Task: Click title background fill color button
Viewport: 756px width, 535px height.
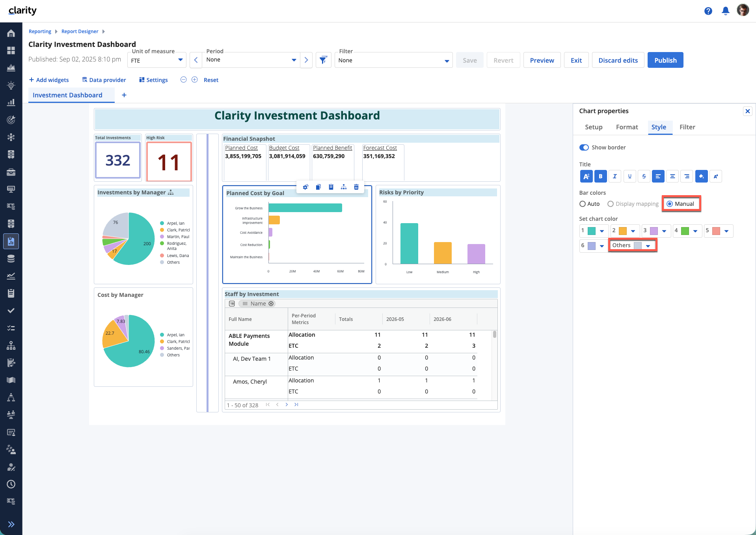Action: point(701,176)
